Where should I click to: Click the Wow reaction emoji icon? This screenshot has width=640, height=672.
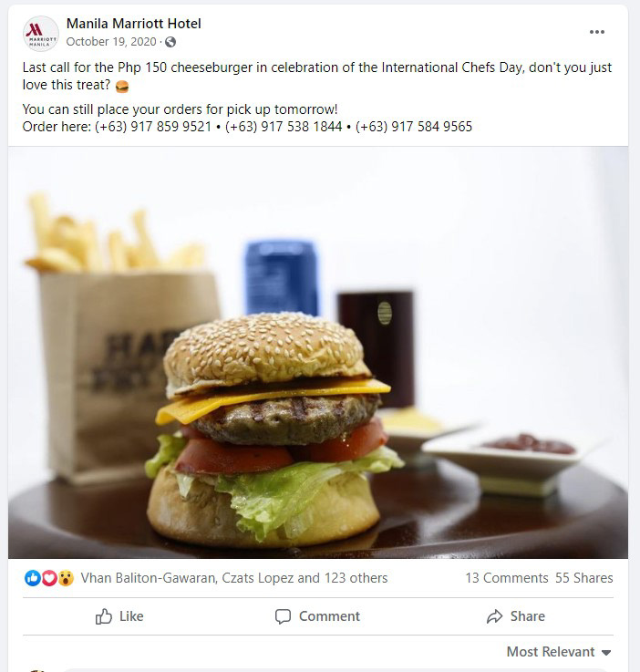coord(66,578)
